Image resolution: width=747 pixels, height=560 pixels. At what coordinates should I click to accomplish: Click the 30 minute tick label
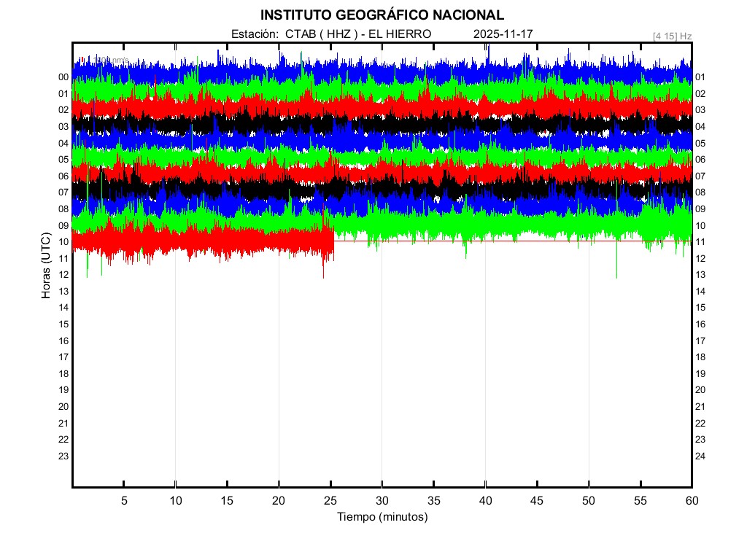382,500
